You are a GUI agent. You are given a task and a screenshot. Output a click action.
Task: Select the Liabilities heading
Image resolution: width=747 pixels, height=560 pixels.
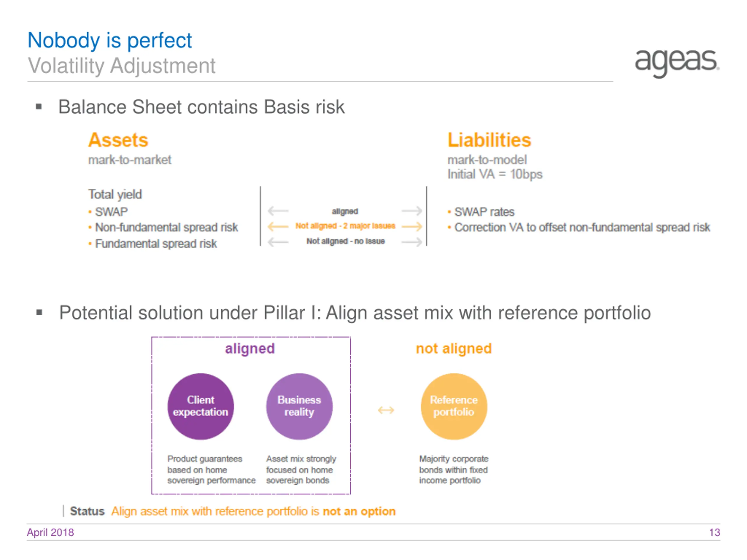click(x=489, y=140)
